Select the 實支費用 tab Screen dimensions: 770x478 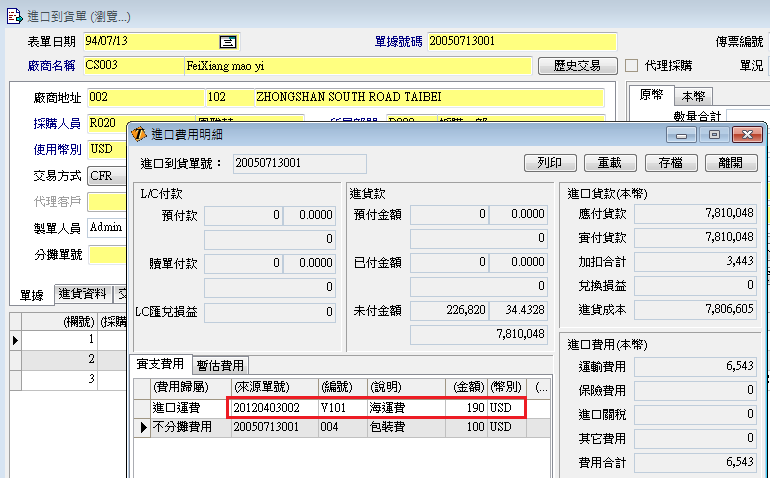160,365
